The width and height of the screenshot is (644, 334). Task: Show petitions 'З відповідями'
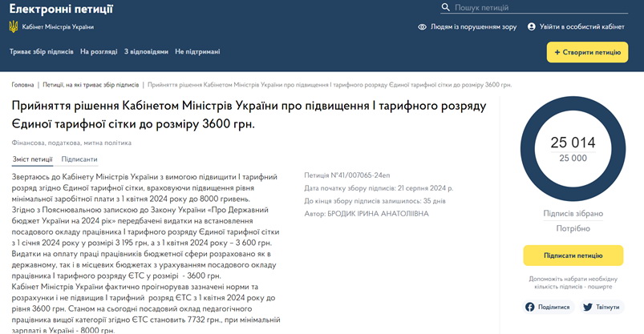coord(146,52)
